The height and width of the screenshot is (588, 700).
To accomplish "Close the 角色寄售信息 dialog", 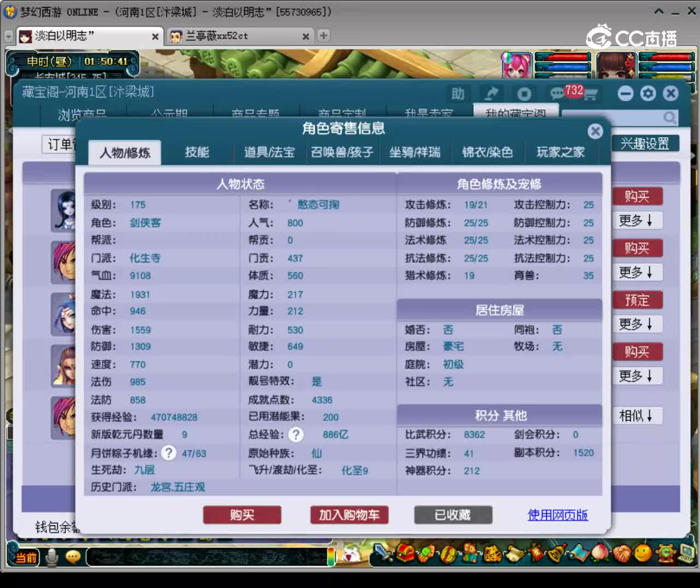I will coord(595,131).
